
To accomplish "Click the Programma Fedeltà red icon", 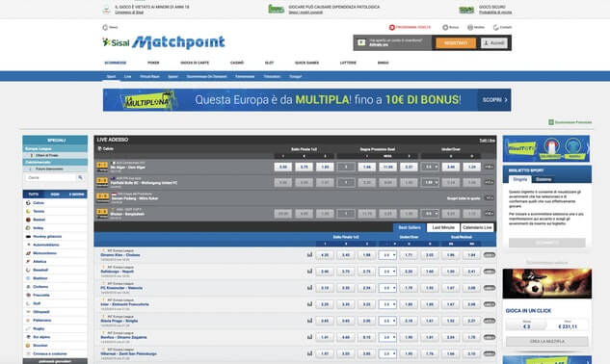I will point(392,27).
